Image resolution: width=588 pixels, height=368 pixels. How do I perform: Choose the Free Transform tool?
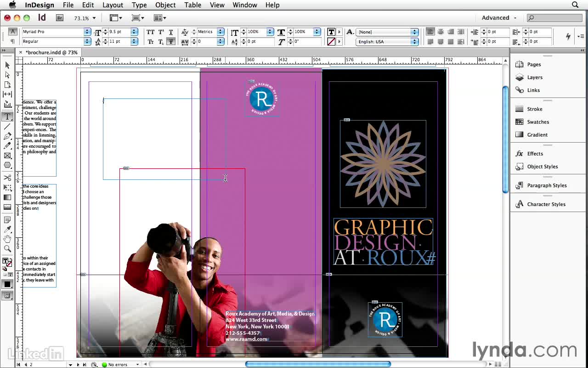click(7, 188)
